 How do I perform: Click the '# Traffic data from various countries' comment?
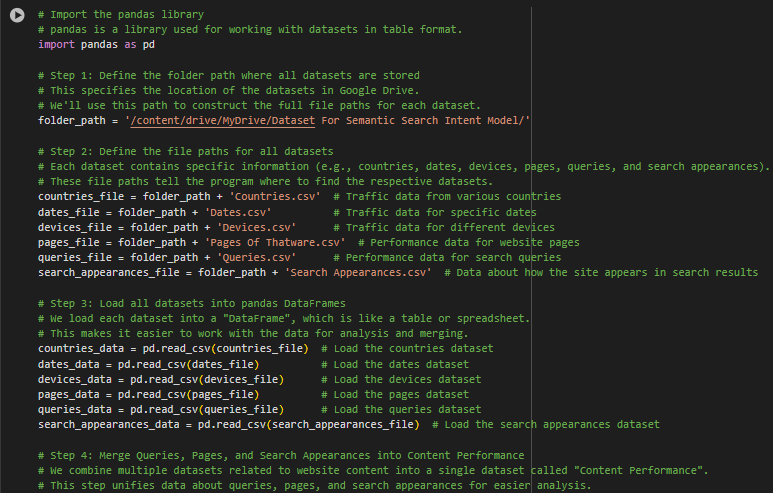[x=447, y=196]
